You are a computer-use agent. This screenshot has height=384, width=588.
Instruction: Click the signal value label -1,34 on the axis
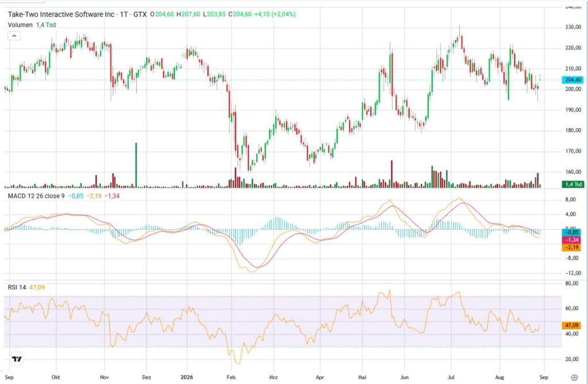(571, 240)
